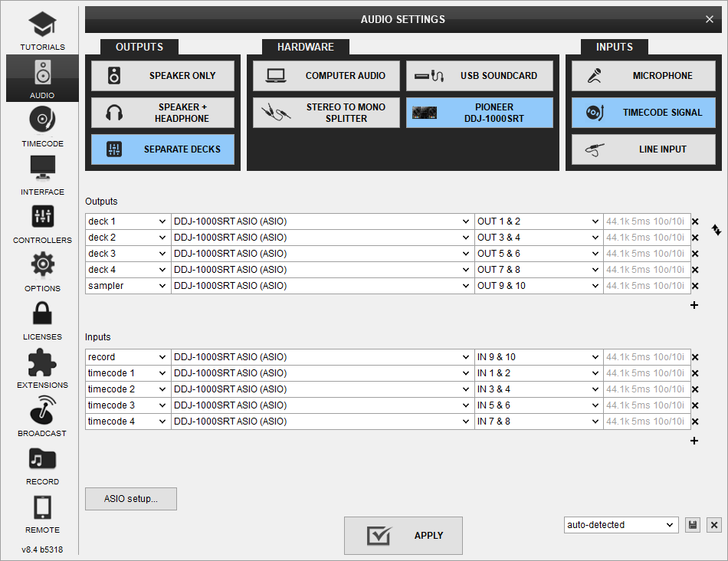Switch to the Options settings tab
This screenshot has height=561, width=728.
click(42, 271)
